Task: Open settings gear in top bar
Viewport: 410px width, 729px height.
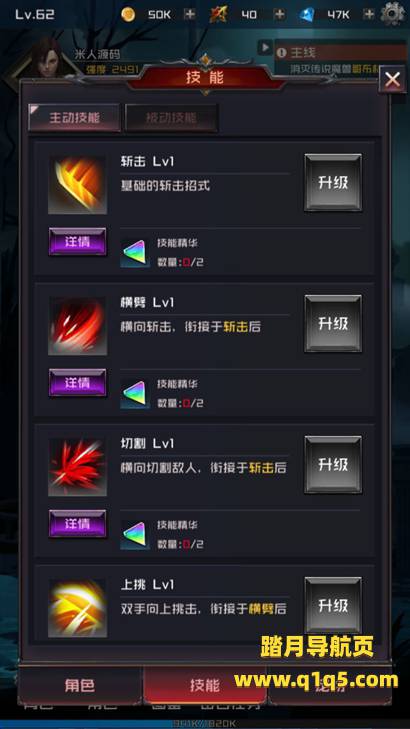Action: point(392,14)
